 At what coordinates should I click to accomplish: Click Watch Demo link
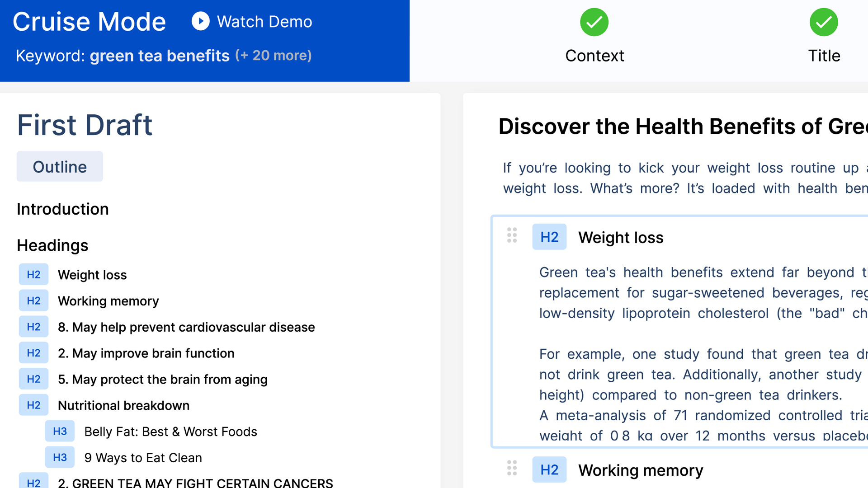pos(264,21)
